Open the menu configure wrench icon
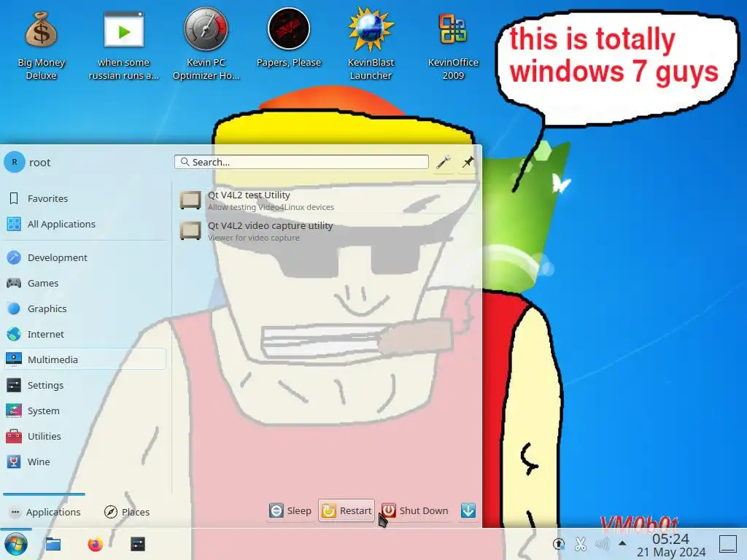Image resolution: width=747 pixels, height=560 pixels. (443, 163)
